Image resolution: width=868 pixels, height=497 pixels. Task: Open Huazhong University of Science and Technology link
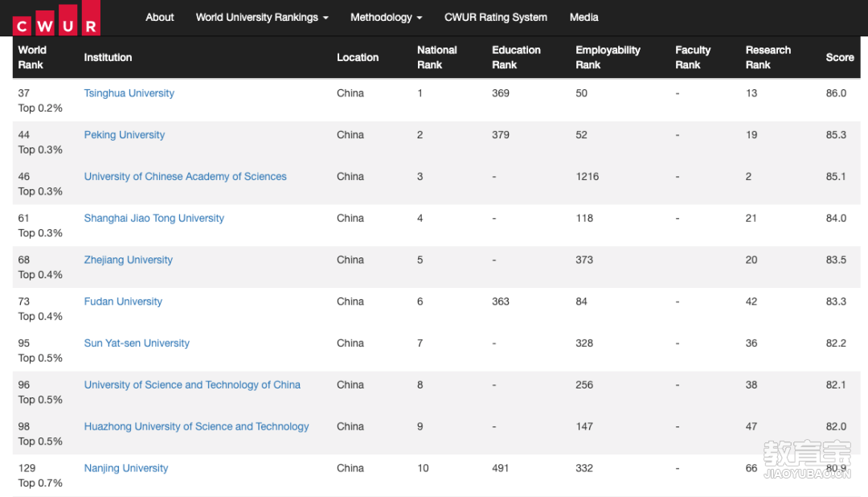coord(197,426)
